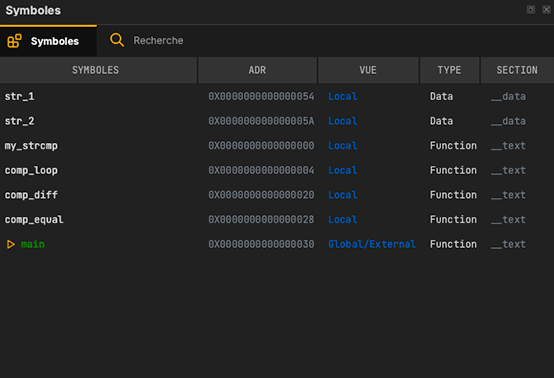The width and height of the screenshot is (554, 378).
Task: Click the magnifying glass search icon
Action: (x=117, y=40)
